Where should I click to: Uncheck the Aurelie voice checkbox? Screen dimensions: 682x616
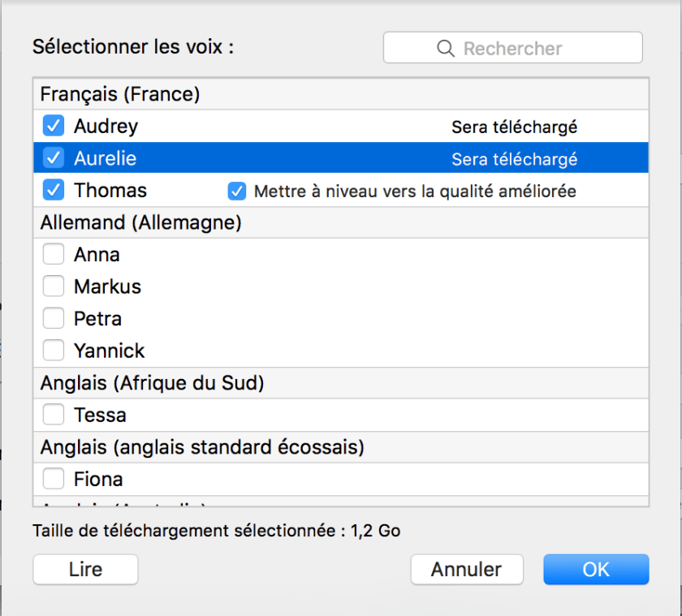tap(54, 158)
